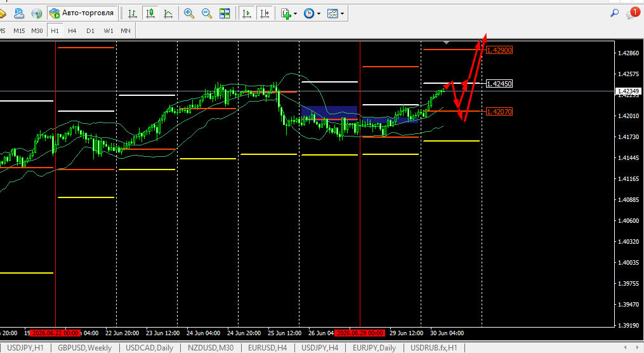Select the 1.42450 price label
Image resolution: width=644 pixels, height=353 pixels.
pos(499,84)
